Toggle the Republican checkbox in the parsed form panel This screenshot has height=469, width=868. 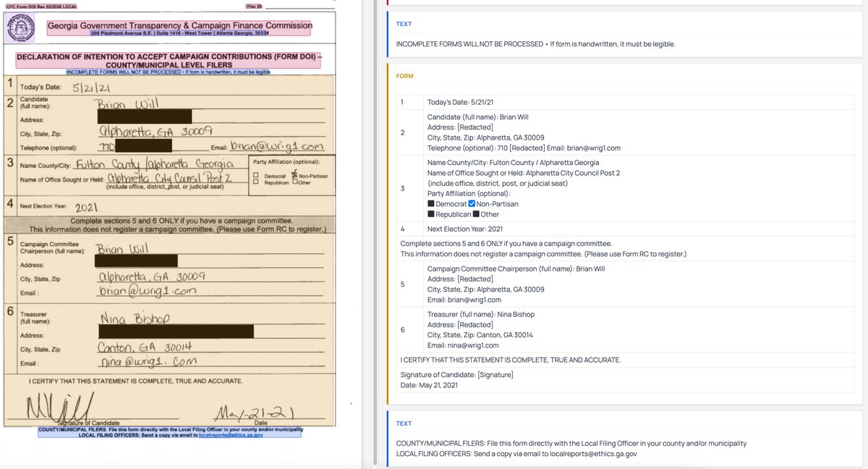click(x=431, y=214)
